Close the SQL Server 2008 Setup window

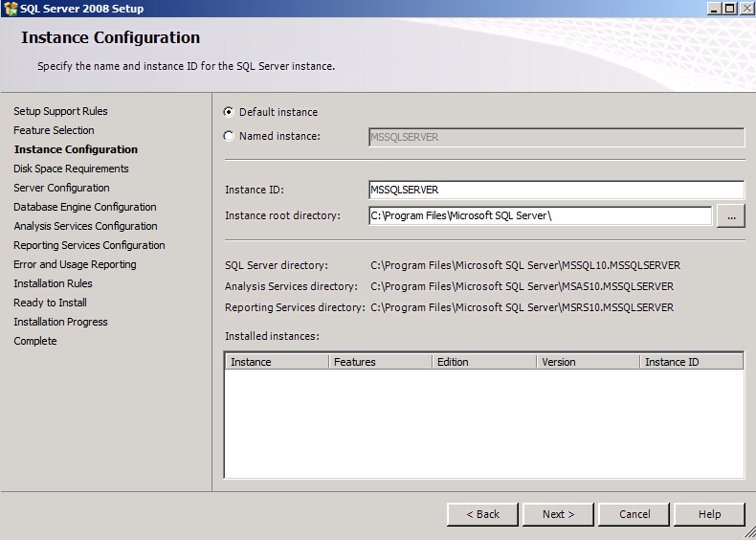[x=746, y=9]
